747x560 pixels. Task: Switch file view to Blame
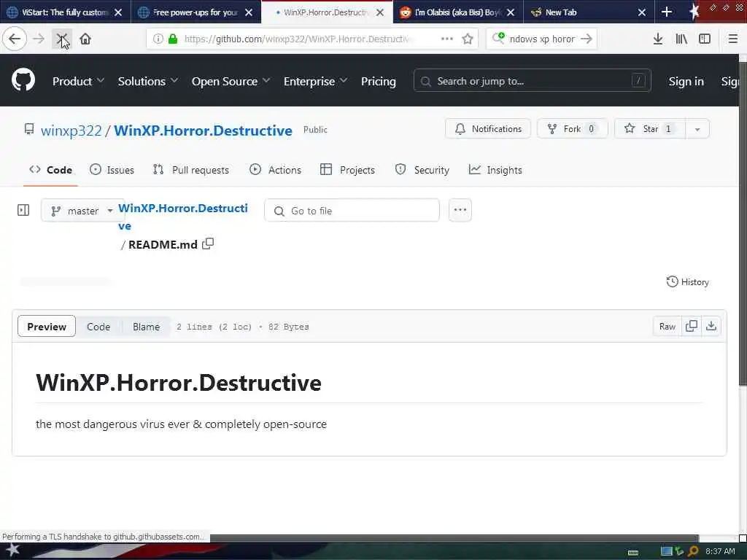146,327
